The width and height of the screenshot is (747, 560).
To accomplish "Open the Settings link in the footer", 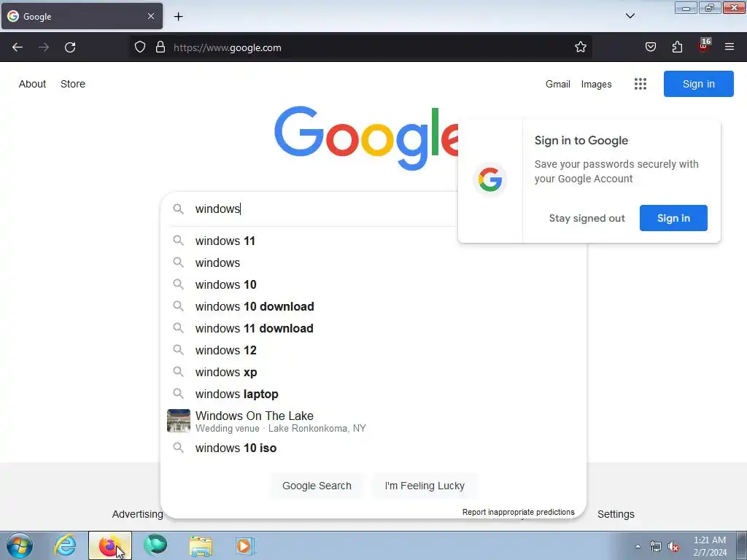I will 616,514.
